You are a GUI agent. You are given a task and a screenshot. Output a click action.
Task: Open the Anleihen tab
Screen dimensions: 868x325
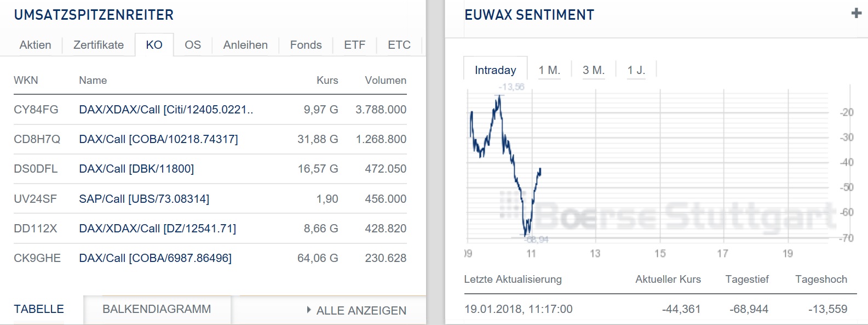pyautogui.click(x=245, y=45)
